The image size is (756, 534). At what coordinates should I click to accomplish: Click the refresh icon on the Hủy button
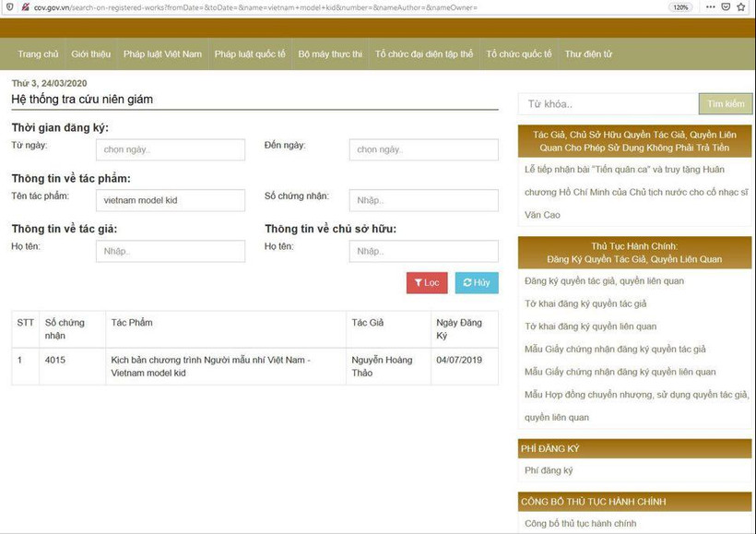[467, 283]
